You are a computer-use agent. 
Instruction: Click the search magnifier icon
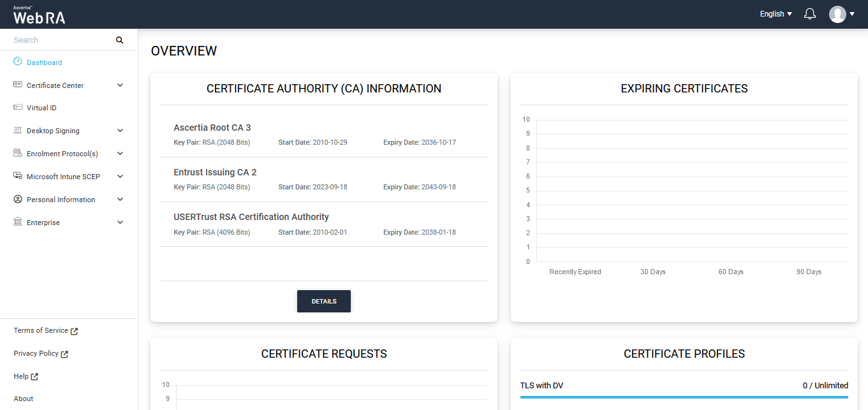119,40
